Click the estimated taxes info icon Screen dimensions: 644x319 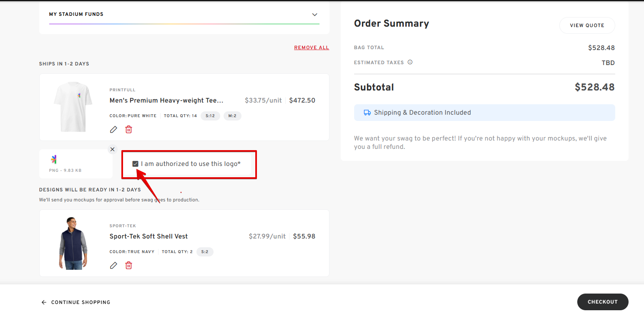[x=410, y=63]
